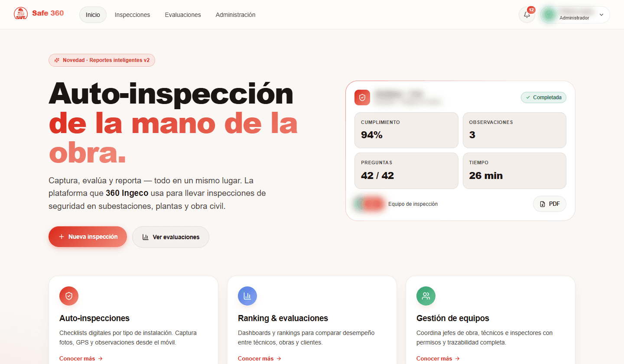Viewport: 624px width, 364px height.
Task: Click the Equipo de inspección label
Action: tap(413, 204)
